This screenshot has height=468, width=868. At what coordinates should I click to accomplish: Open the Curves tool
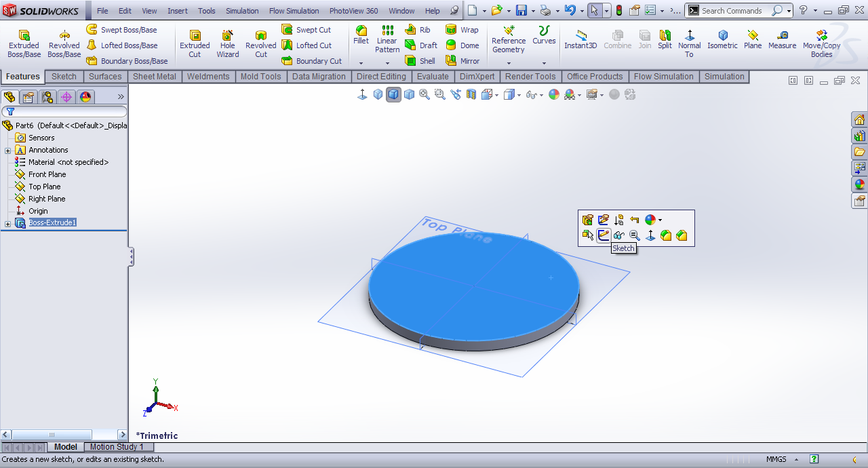pos(544,35)
